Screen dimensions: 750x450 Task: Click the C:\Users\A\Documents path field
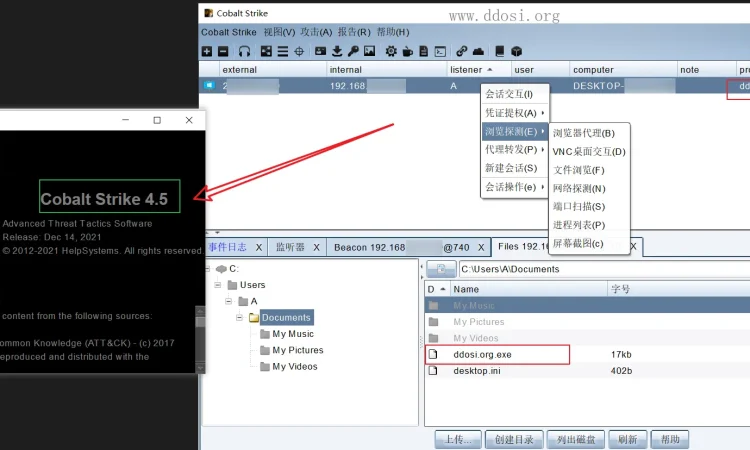[604, 269]
